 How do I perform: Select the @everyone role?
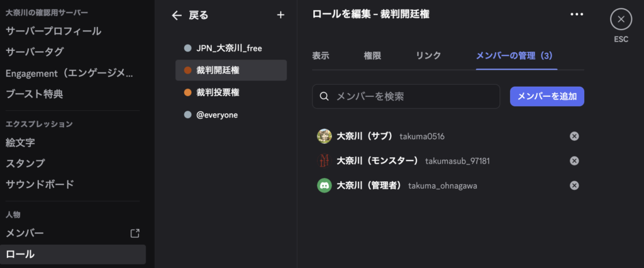217,115
